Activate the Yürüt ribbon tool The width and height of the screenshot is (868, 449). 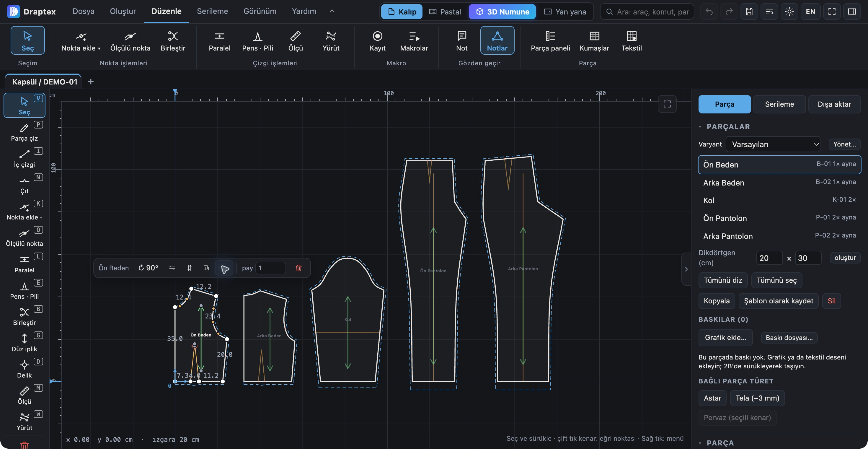pos(331,40)
